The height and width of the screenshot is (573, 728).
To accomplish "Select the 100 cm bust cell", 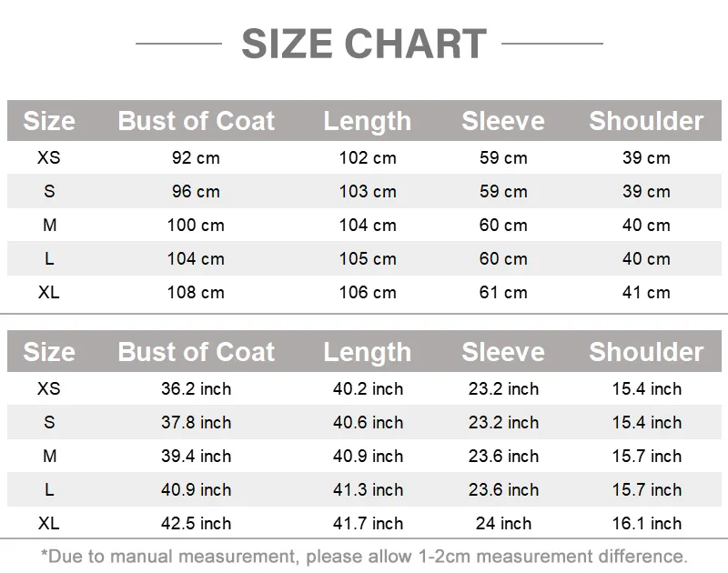I will [196, 226].
